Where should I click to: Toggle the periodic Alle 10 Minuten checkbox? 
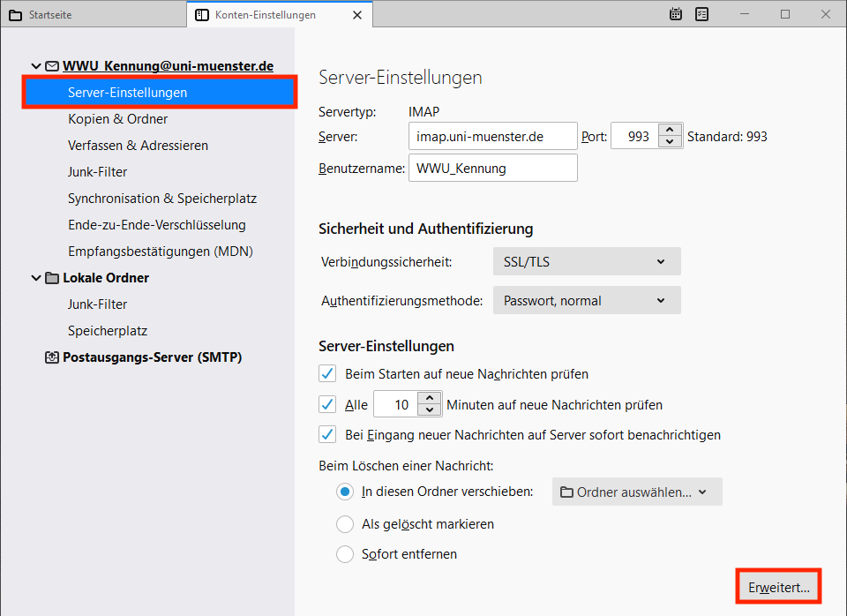[327, 405]
